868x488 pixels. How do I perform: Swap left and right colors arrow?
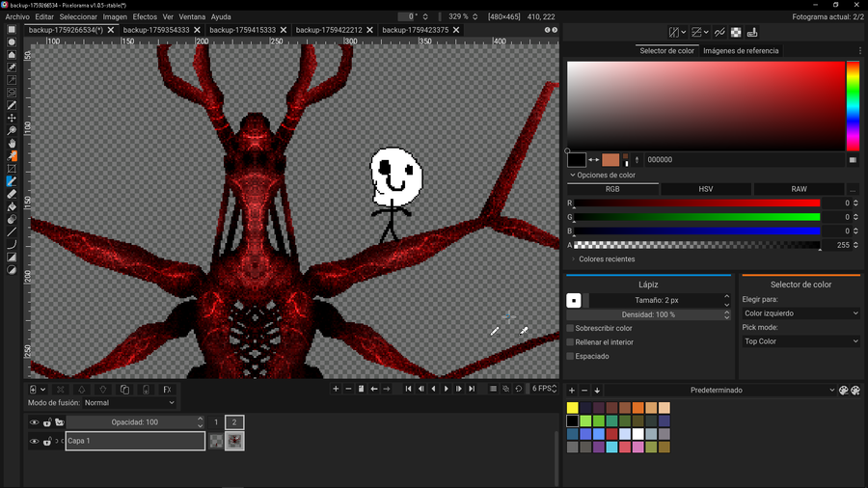[x=593, y=160]
